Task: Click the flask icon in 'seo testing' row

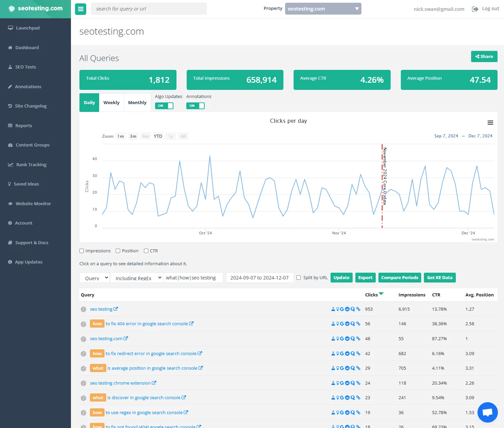Action: tap(333, 309)
